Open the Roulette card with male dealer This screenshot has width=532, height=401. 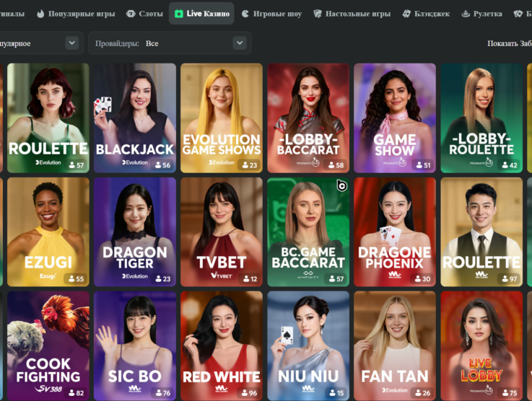[x=481, y=232]
